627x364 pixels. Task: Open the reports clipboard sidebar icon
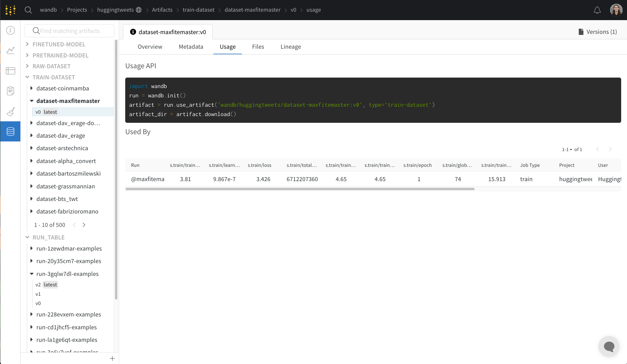pos(11,91)
